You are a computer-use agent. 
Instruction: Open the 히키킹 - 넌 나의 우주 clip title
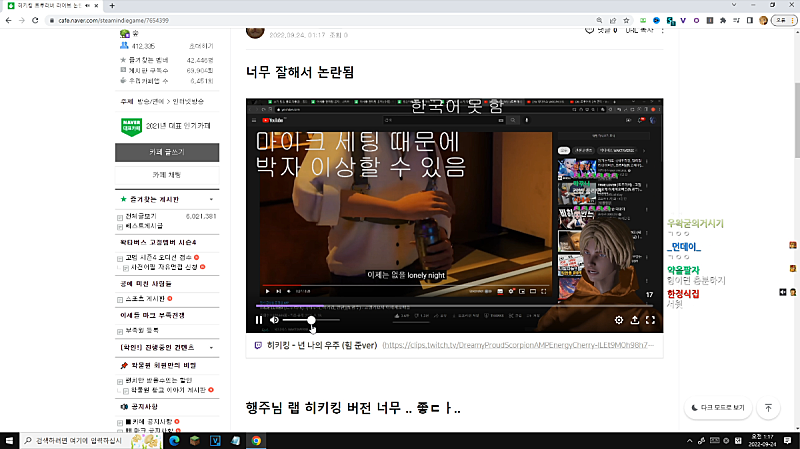point(322,345)
